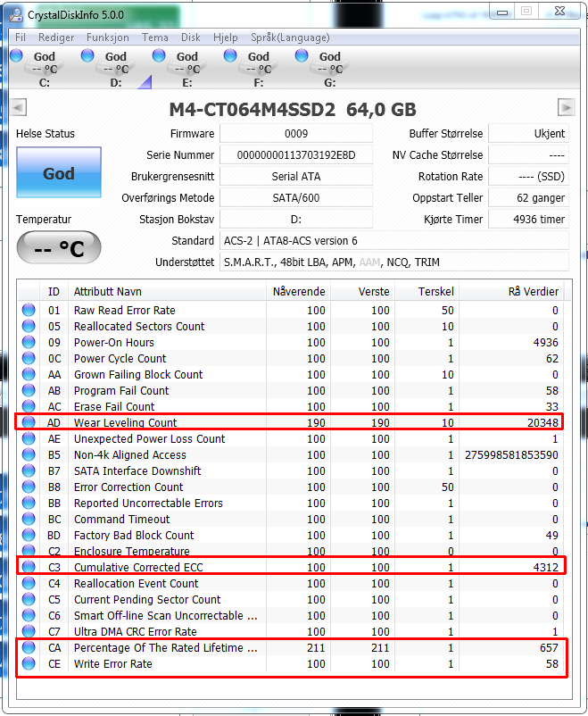
Task: Open the Hjelp menu
Action: click(226, 37)
